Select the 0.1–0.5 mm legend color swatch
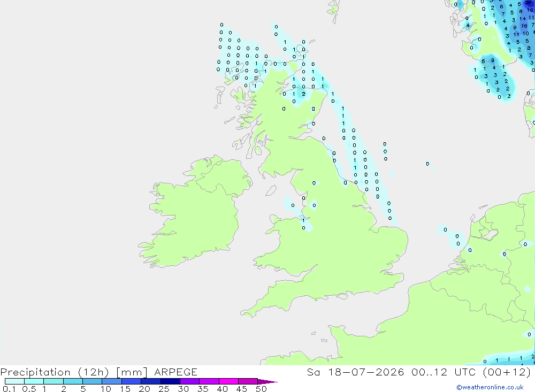This screenshot has height=392, width=535. coord(14,381)
